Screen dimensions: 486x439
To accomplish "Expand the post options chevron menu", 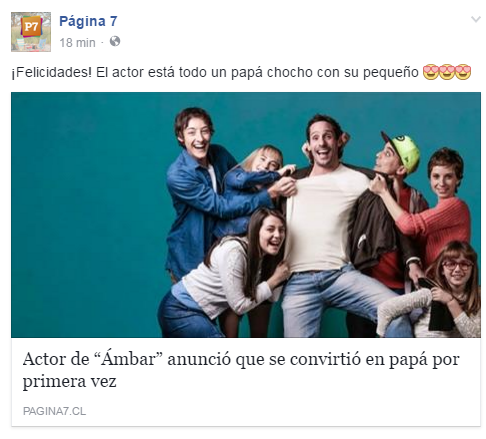I will pos(476,19).
